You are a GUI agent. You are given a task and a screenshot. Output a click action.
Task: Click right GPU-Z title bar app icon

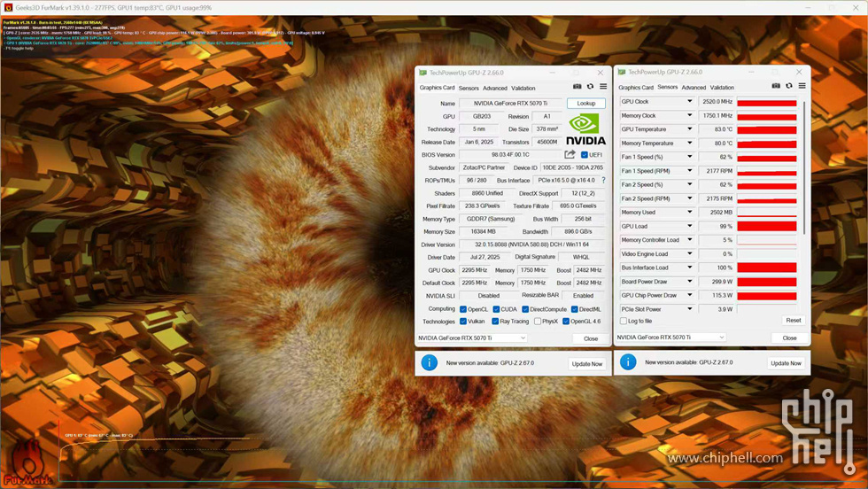tap(622, 72)
